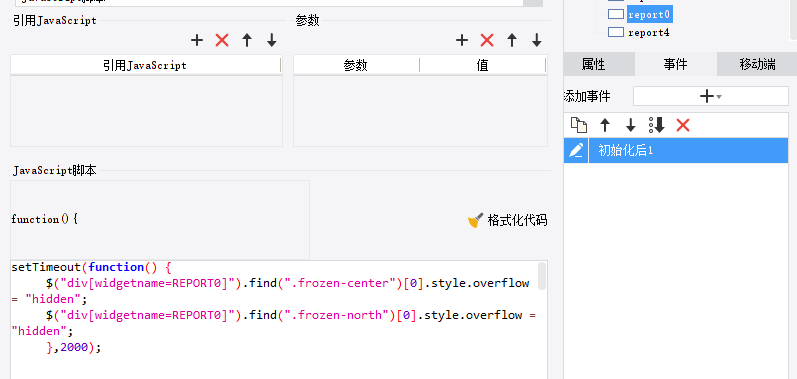The height and width of the screenshot is (379, 797).
Task: Delete the selected event using red X
Action: [x=683, y=124]
